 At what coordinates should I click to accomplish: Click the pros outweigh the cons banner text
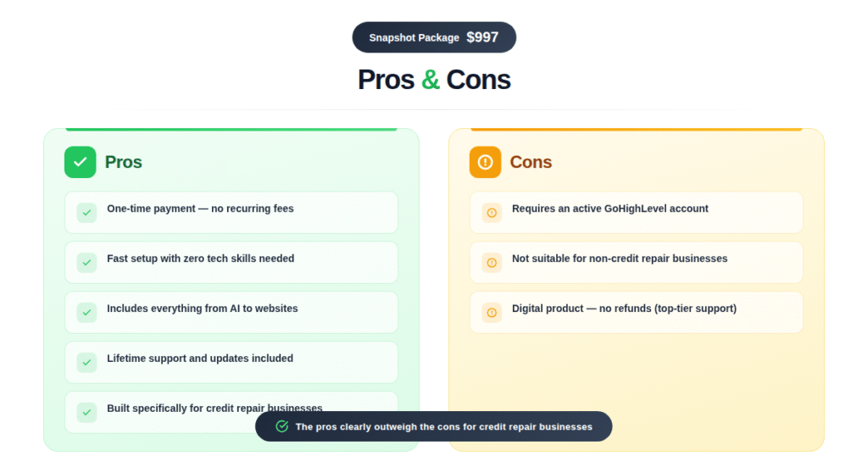(x=443, y=427)
